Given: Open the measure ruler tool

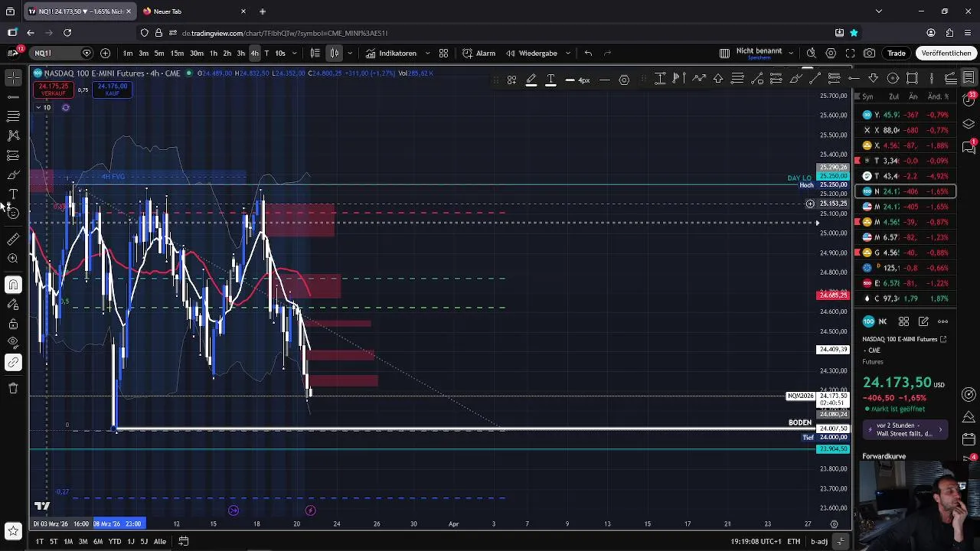Looking at the screenshot, I should 13,240.
